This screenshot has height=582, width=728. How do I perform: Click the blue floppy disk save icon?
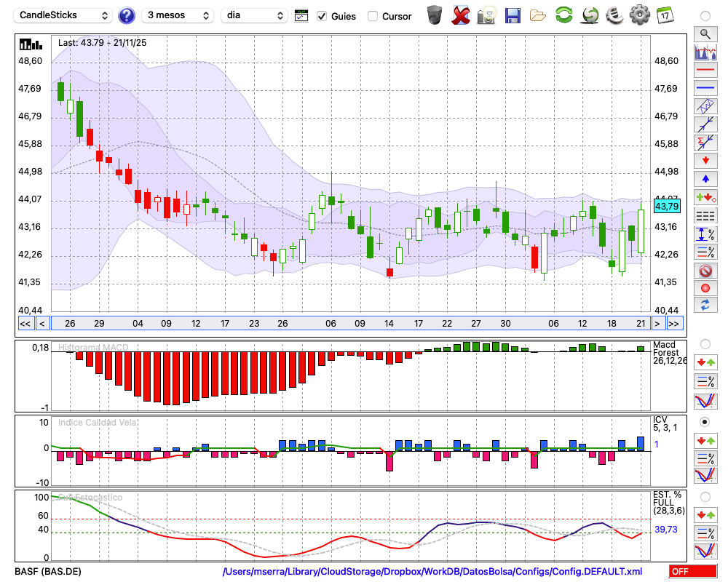(x=513, y=15)
